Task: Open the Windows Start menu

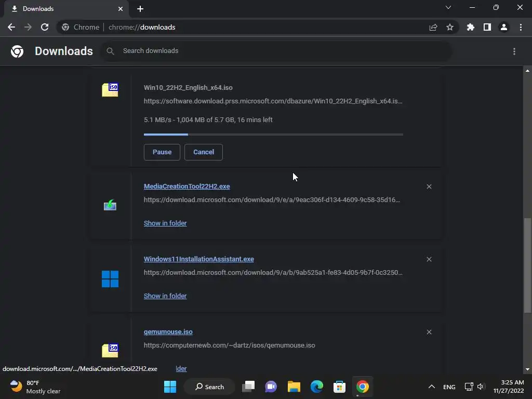Action: point(170,387)
